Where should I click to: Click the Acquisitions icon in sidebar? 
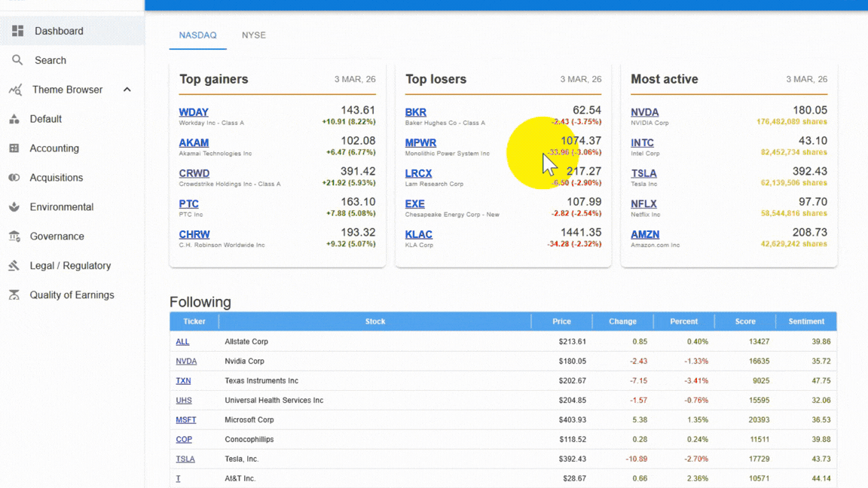coord(14,178)
